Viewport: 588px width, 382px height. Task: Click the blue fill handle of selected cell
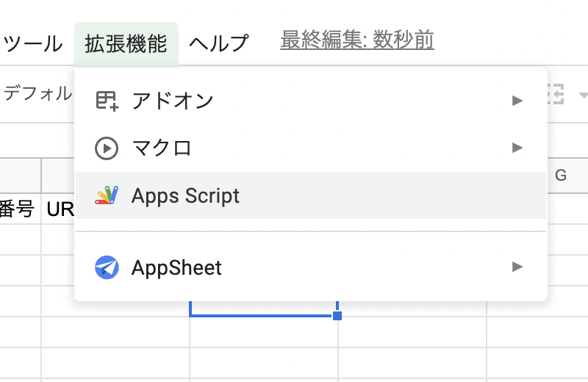337,316
